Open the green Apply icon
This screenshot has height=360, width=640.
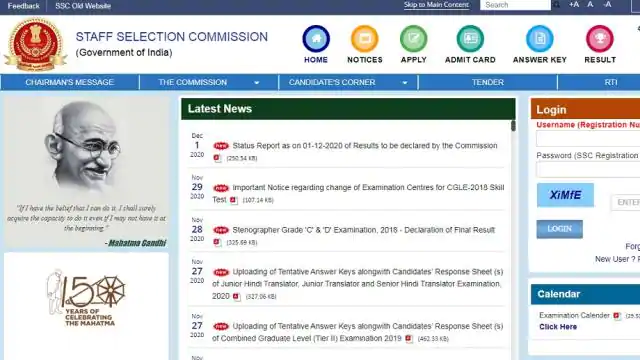pos(413,39)
